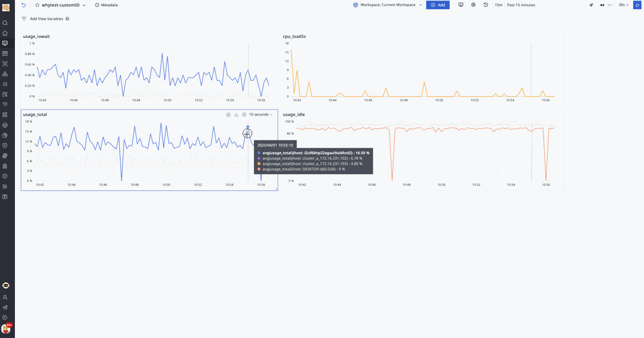Go to the home icon in the sidebar
The height and width of the screenshot is (338, 644).
point(5,33)
